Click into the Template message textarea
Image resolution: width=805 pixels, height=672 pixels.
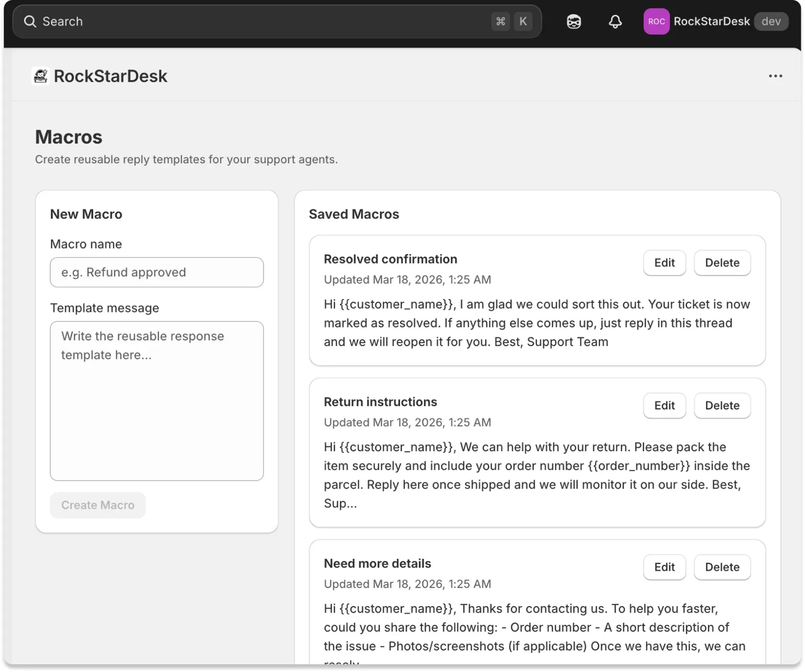coord(157,401)
